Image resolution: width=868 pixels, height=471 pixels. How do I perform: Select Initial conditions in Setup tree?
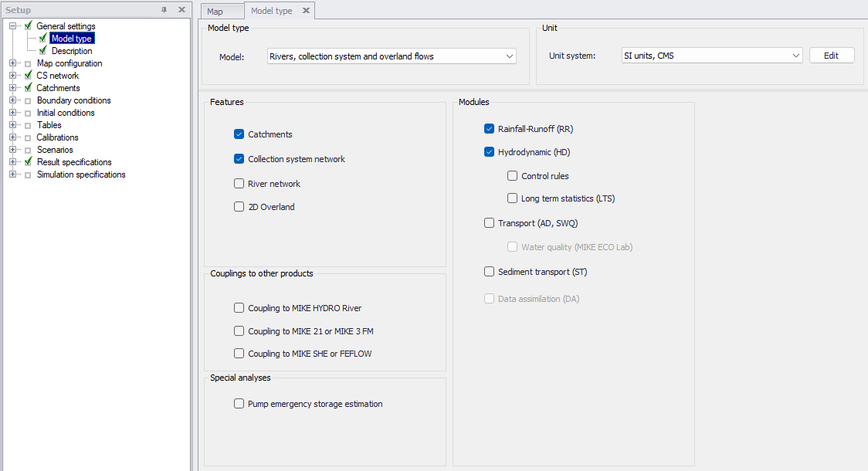[66, 113]
